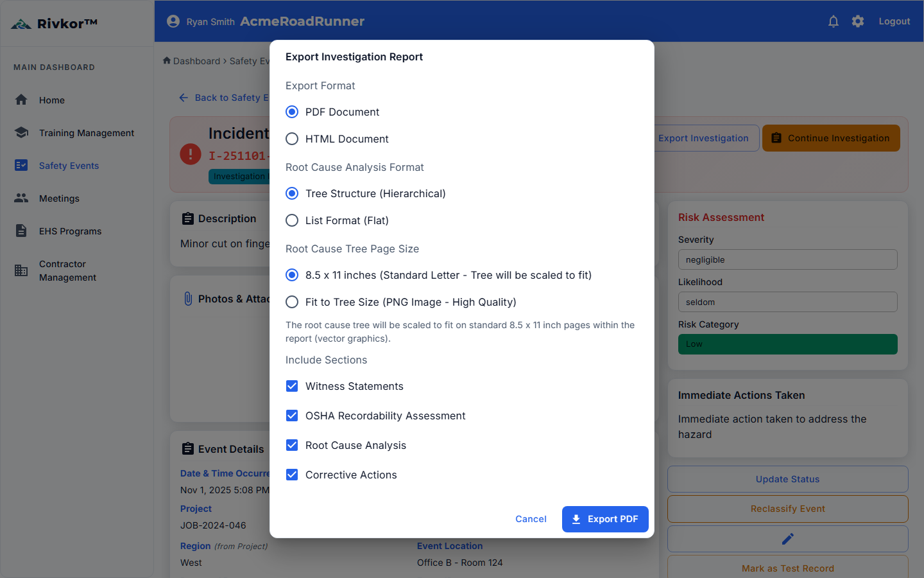Click the Dashboard breadcrumb link
The height and width of the screenshot is (578, 924).
click(196, 61)
